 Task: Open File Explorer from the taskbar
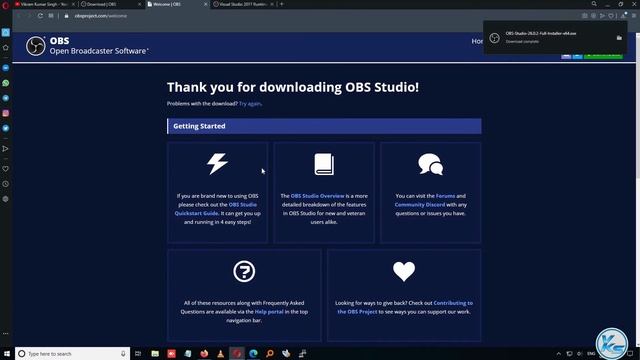coord(155,353)
